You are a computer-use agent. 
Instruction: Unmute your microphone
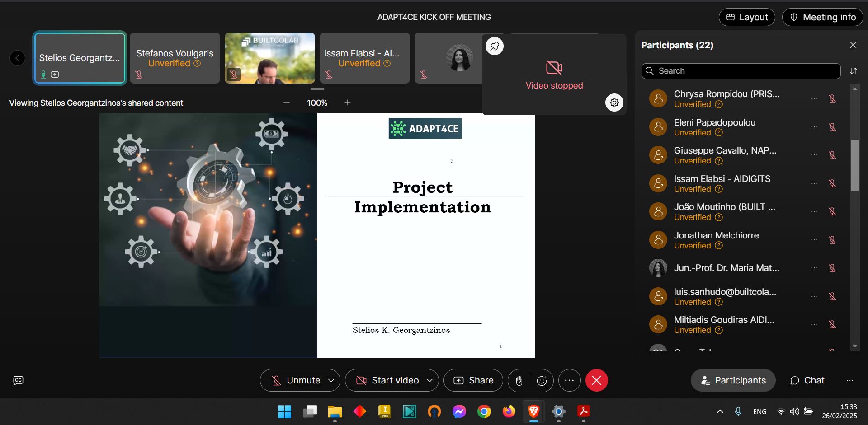pyautogui.click(x=296, y=380)
